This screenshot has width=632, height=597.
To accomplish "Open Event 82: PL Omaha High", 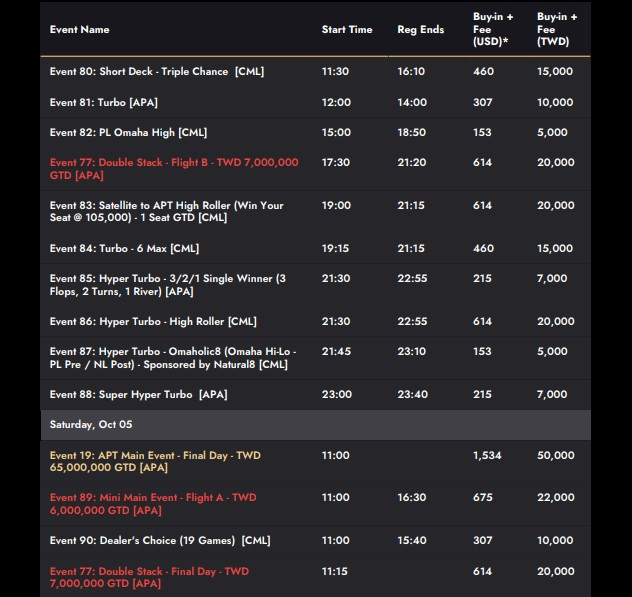I will [x=129, y=132].
